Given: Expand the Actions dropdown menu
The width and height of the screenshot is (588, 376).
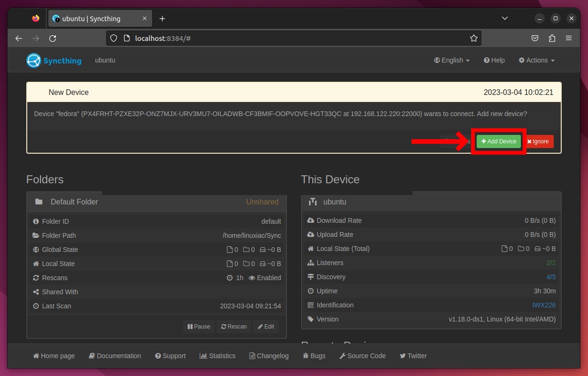Looking at the screenshot, I should click(536, 60).
